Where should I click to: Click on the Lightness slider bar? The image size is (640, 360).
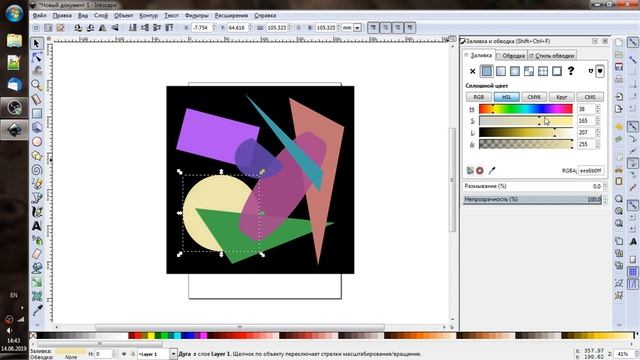pos(526,133)
